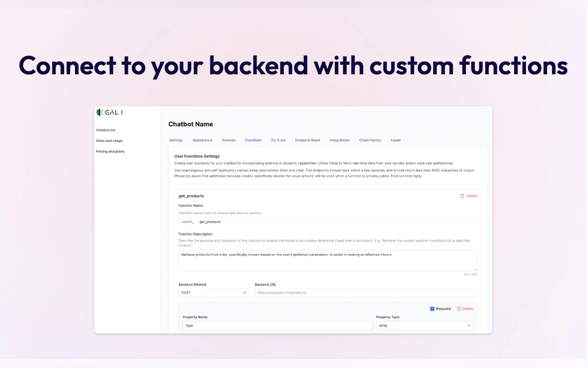Open Chatbot list in sidebar
588x368 pixels.
(106, 130)
